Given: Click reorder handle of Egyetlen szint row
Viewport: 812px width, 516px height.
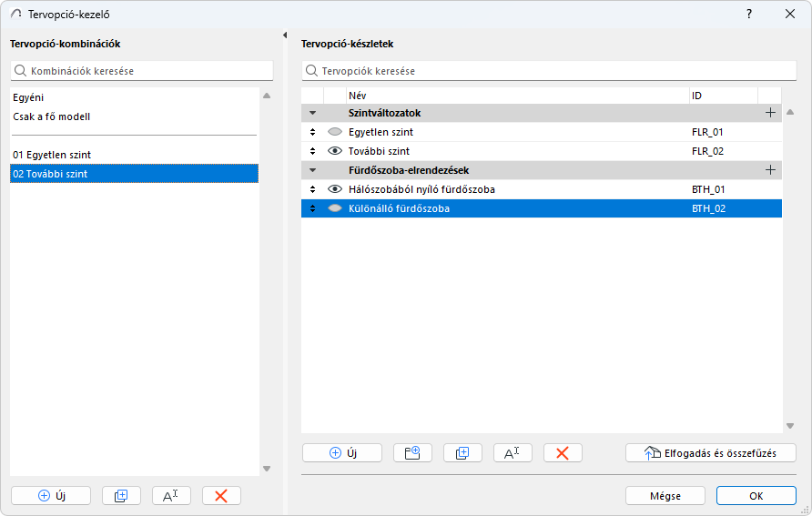Looking at the screenshot, I should (312, 132).
